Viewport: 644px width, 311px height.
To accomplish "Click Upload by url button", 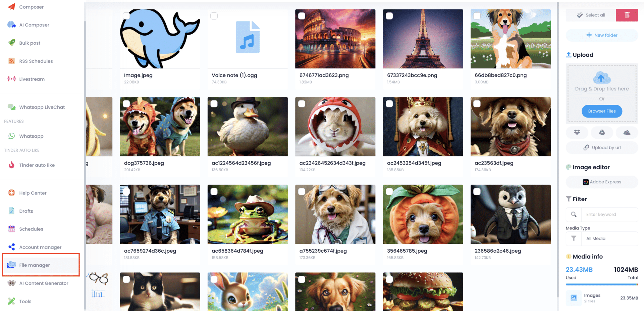I will coord(602,147).
